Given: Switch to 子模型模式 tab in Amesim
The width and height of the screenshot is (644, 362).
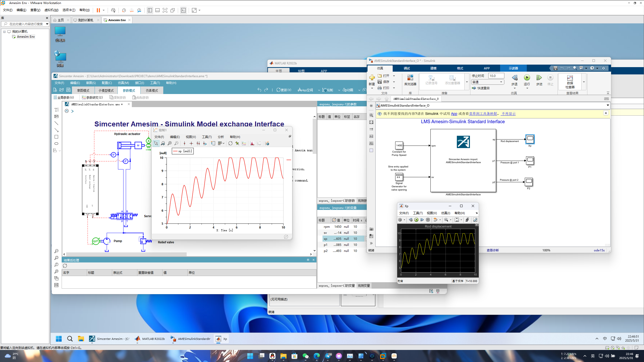Looking at the screenshot, I should click(x=106, y=90).
